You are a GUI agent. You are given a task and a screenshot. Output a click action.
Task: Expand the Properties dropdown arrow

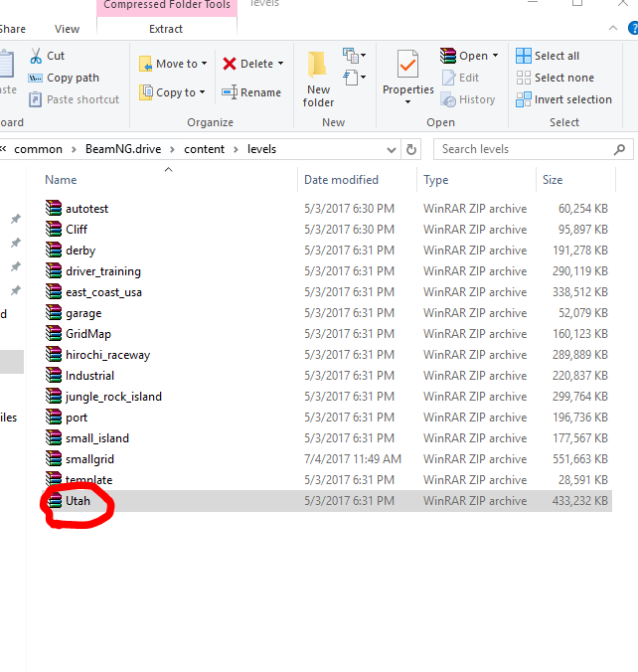click(x=407, y=102)
